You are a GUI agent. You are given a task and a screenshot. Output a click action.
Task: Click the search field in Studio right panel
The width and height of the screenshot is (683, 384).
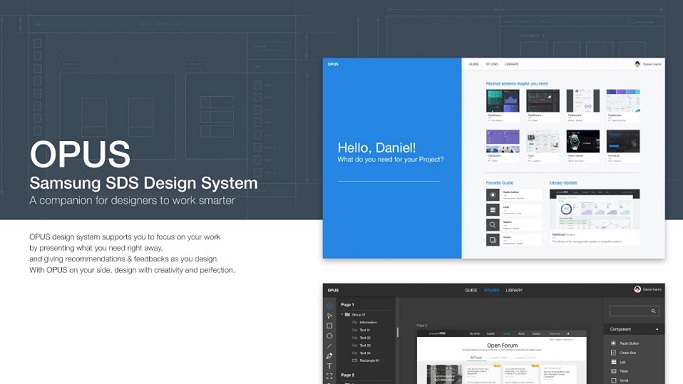[634, 311]
